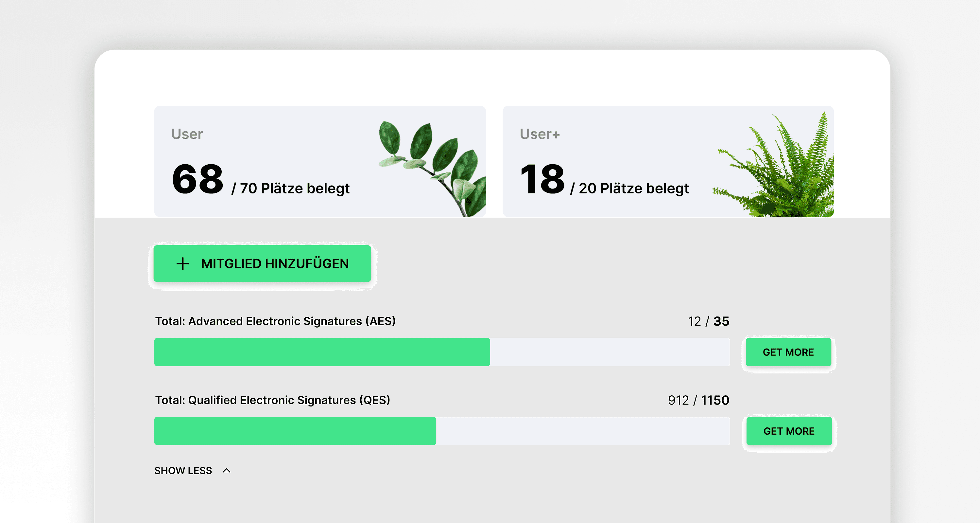The height and width of the screenshot is (523, 980).
Task: Click the AES signatures progress bar
Action: pos(442,352)
